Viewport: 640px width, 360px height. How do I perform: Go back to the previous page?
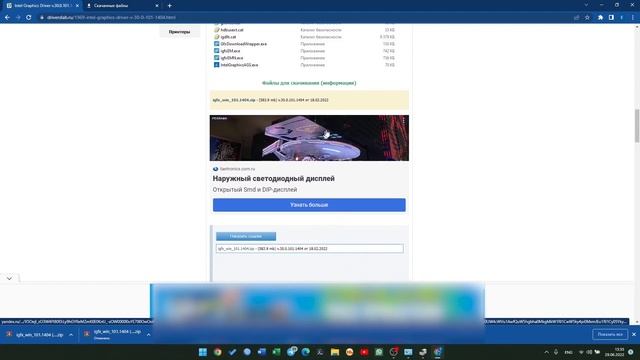point(7,18)
